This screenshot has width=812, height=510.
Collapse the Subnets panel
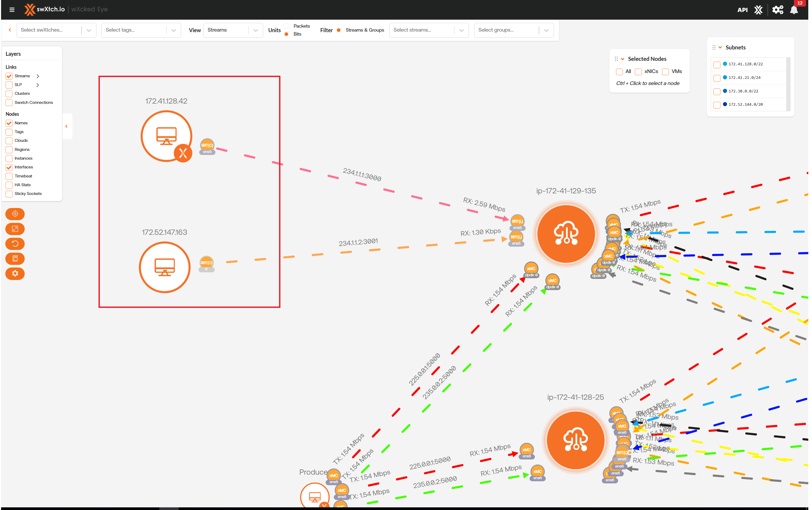click(720, 48)
